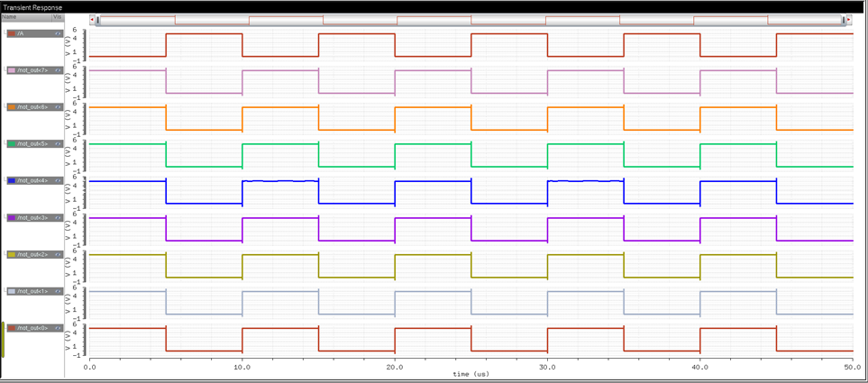Select the /not_out<1> signal entry
868x383 pixels.
[34, 292]
